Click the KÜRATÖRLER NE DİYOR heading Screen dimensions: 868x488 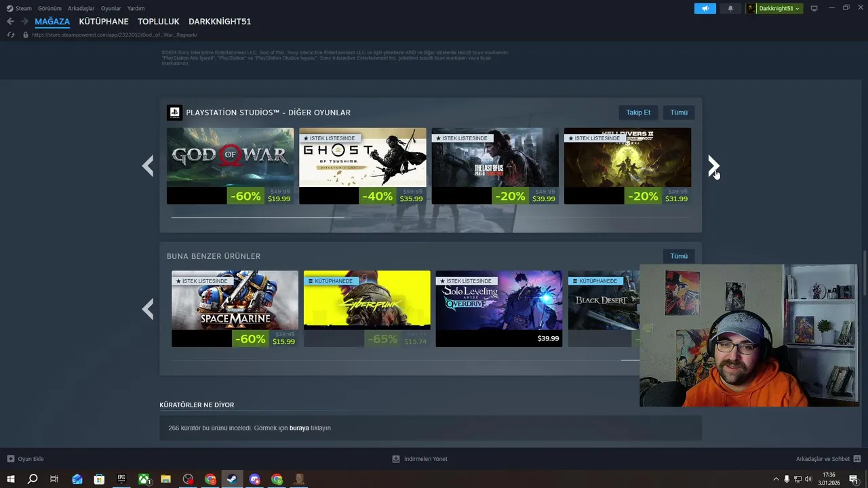[197, 405]
